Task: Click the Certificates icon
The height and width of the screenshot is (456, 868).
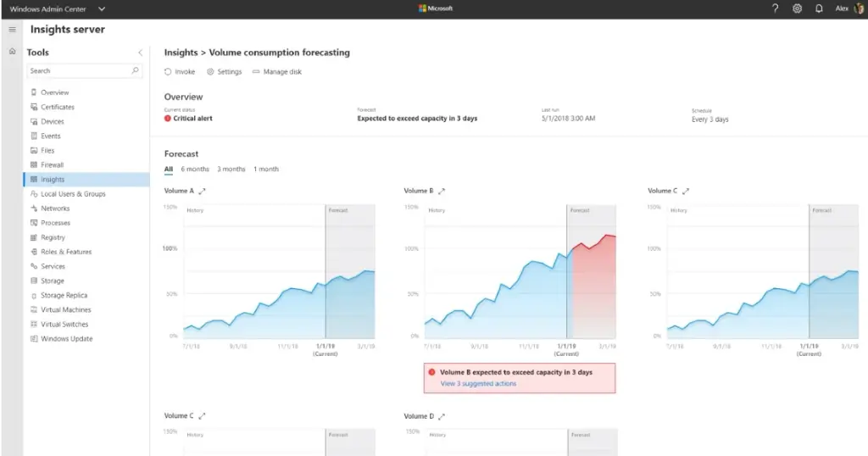Action: [34, 107]
